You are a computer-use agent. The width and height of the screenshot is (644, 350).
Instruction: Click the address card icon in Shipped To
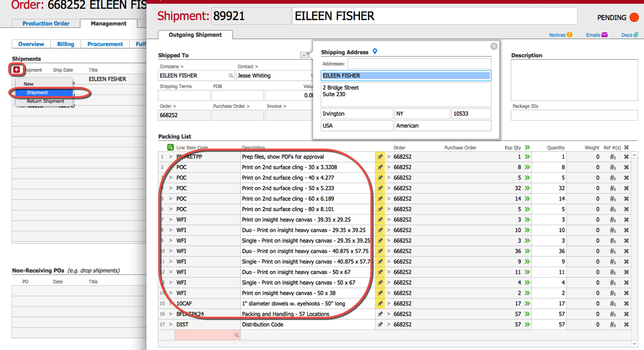tap(305, 55)
